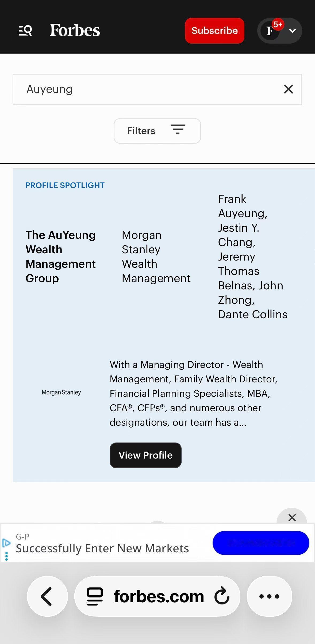Tap the browser back arrow
The height and width of the screenshot is (644, 315).
pyautogui.click(x=47, y=596)
